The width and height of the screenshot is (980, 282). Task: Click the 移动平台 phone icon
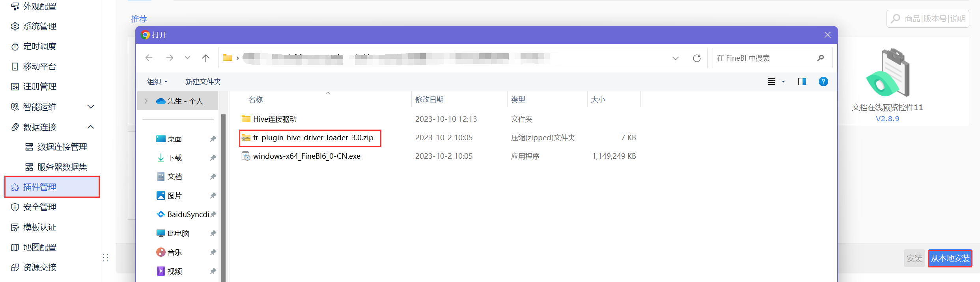click(x=15, y=67)
